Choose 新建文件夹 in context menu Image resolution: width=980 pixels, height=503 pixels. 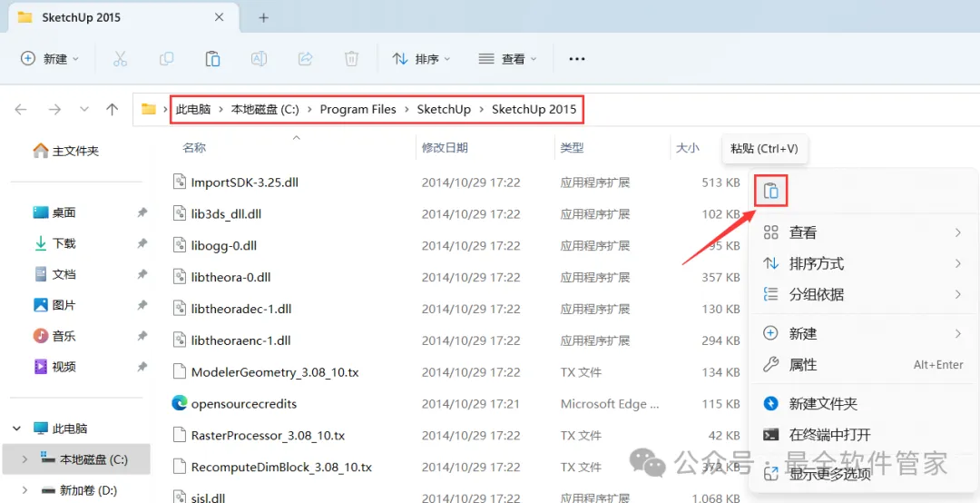click(x=863, y=403)
